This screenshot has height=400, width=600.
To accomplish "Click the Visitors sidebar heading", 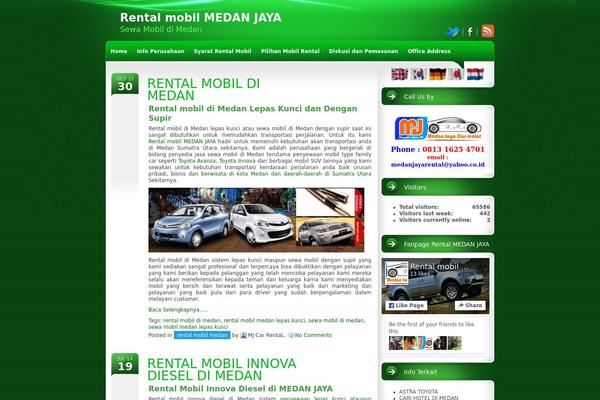I will tap(414, 187).
